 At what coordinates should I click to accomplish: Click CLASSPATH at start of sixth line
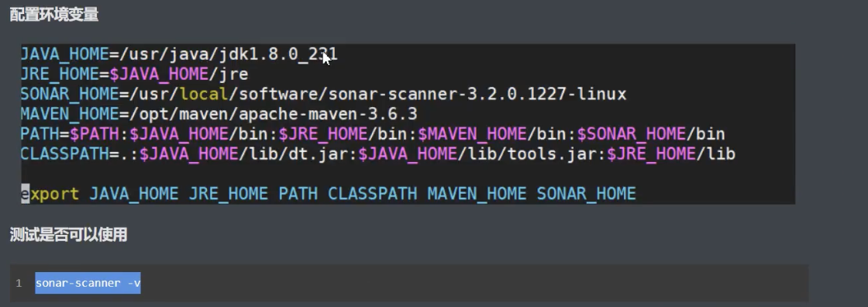tap(65, 154)
